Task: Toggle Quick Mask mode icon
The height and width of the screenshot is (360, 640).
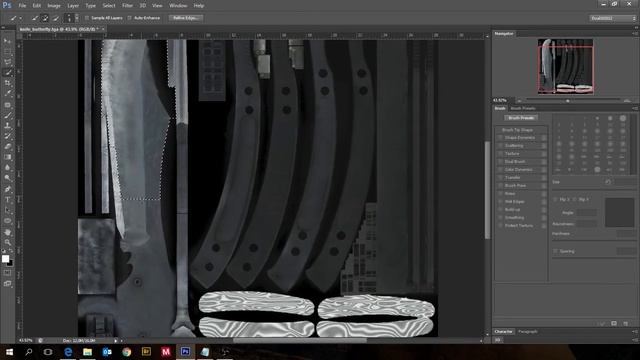Action: pyautogui.click(x=7, y=273)
